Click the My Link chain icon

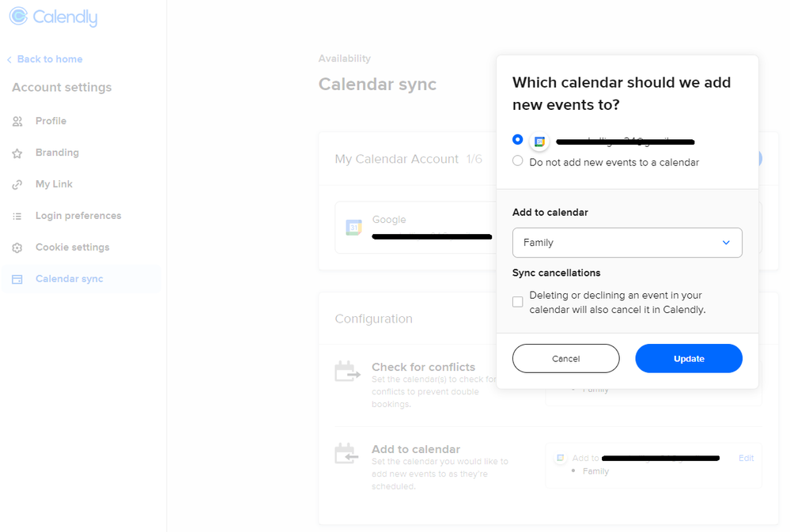[17, 185]
